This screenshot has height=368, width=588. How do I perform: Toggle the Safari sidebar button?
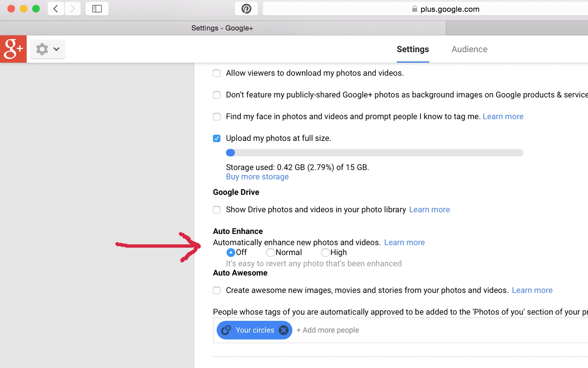(x=97, y=8)
